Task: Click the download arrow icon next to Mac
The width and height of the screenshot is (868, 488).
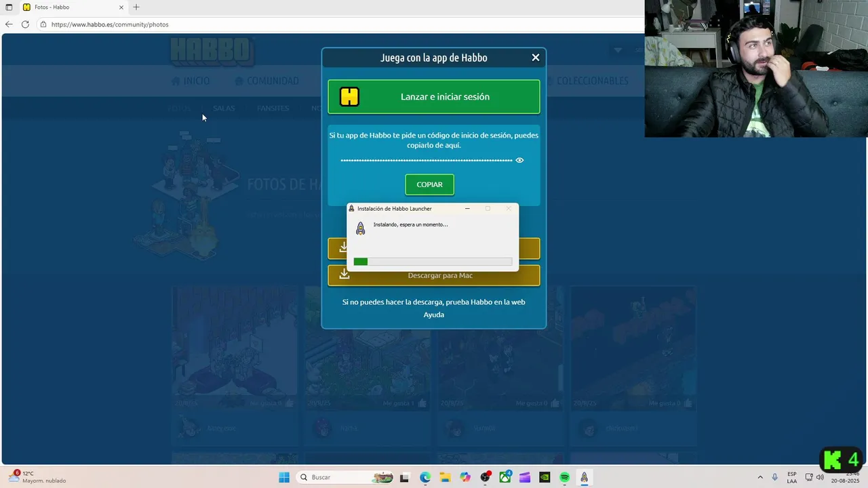Action: 344,274
